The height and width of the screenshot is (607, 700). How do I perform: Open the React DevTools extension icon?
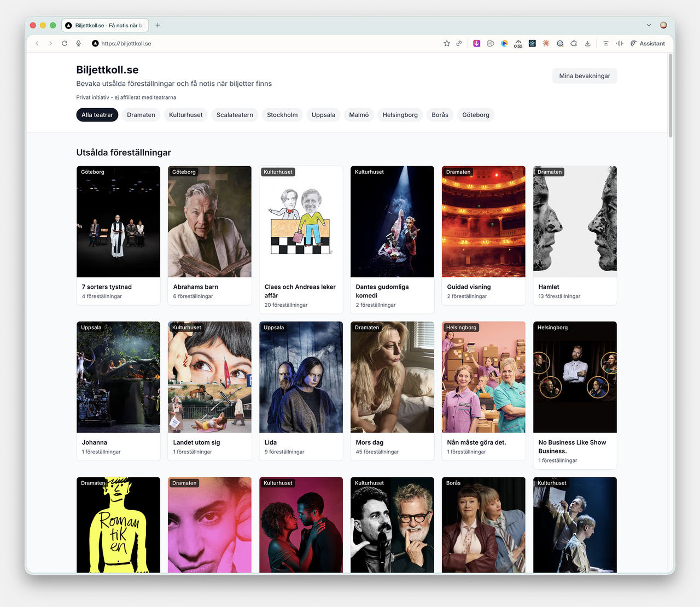pyautogui.click(x=532, y=43)
